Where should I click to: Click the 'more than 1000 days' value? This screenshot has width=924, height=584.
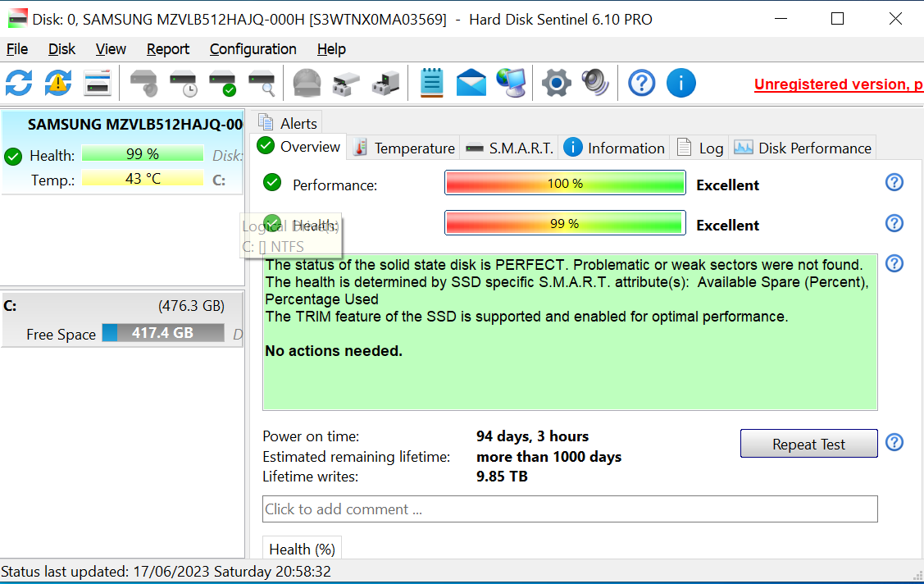tap(548, 457)
